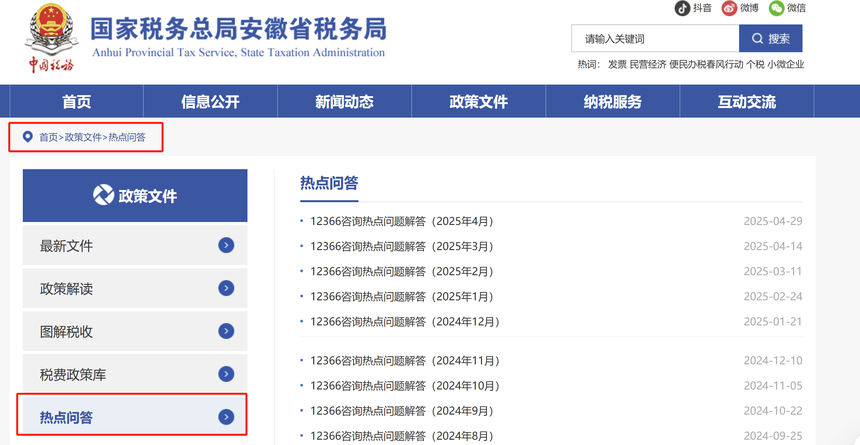The image size is (860, 445).
Task: Open 新闻动态 in the navigation bar
Action: tap(344, 102)
